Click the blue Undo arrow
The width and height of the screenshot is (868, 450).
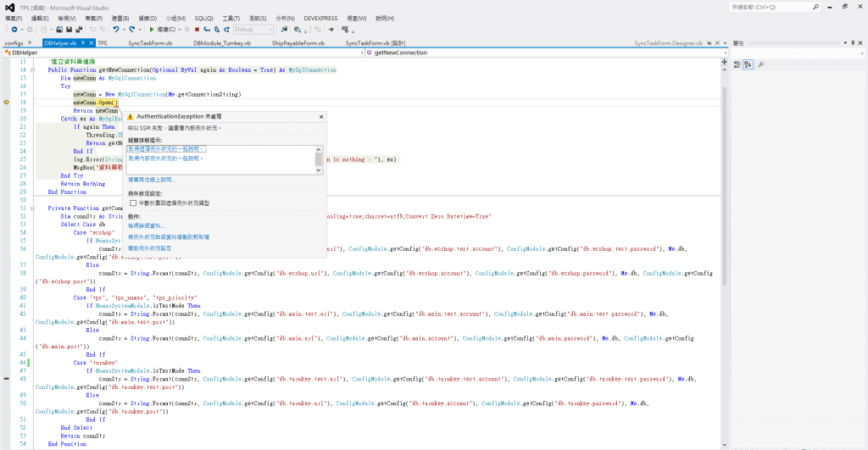tap(115, 30)
